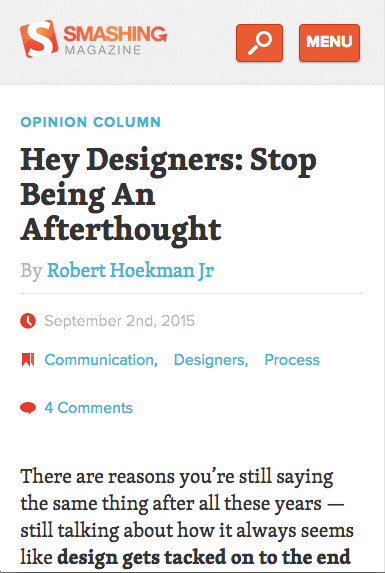Jump to the 4 Comments link
The width and height of the screenshot is (385, 573).
[88, 408]
